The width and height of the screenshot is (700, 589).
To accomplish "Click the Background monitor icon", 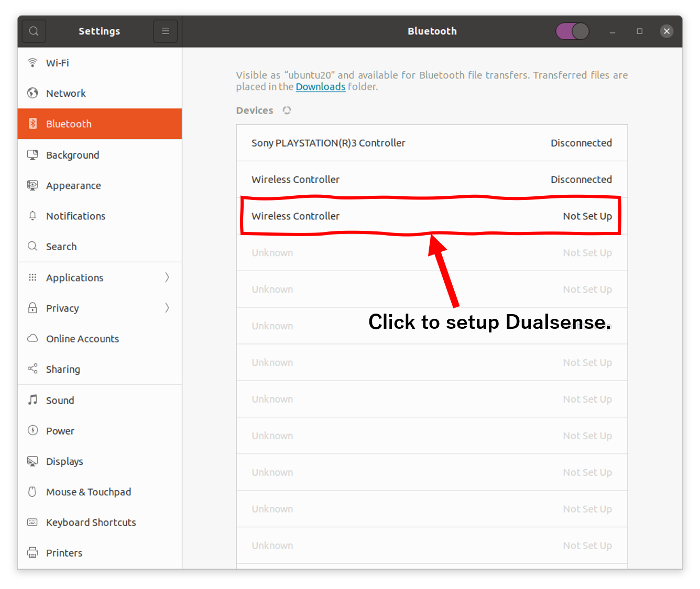I will point(32,155).
